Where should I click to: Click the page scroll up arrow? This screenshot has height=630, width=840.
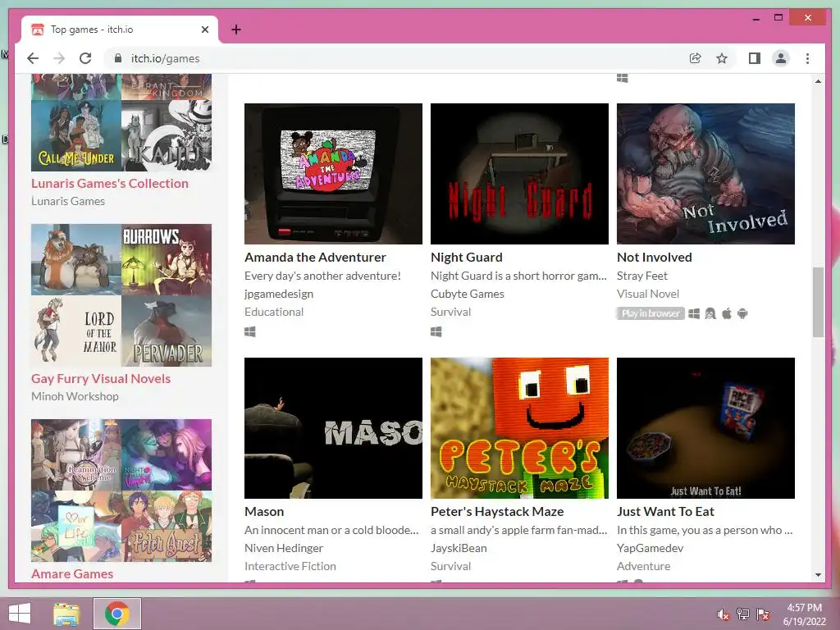(x=818, y=81)
